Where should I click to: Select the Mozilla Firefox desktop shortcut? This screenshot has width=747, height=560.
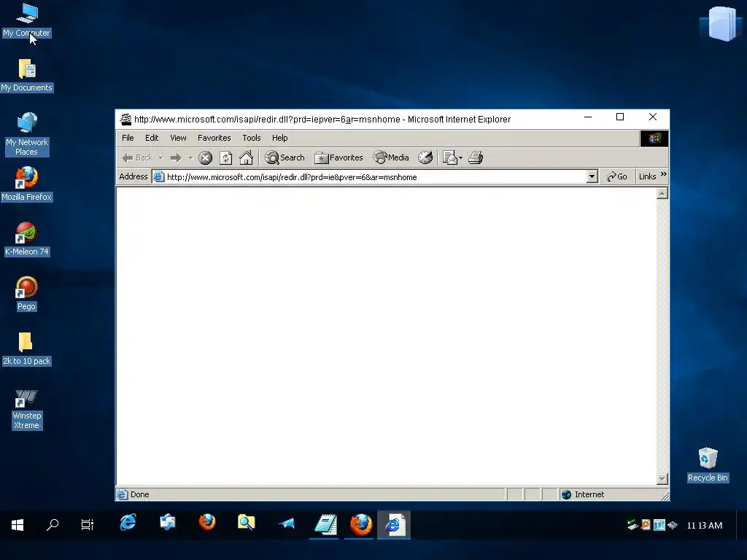click(27, 184)
